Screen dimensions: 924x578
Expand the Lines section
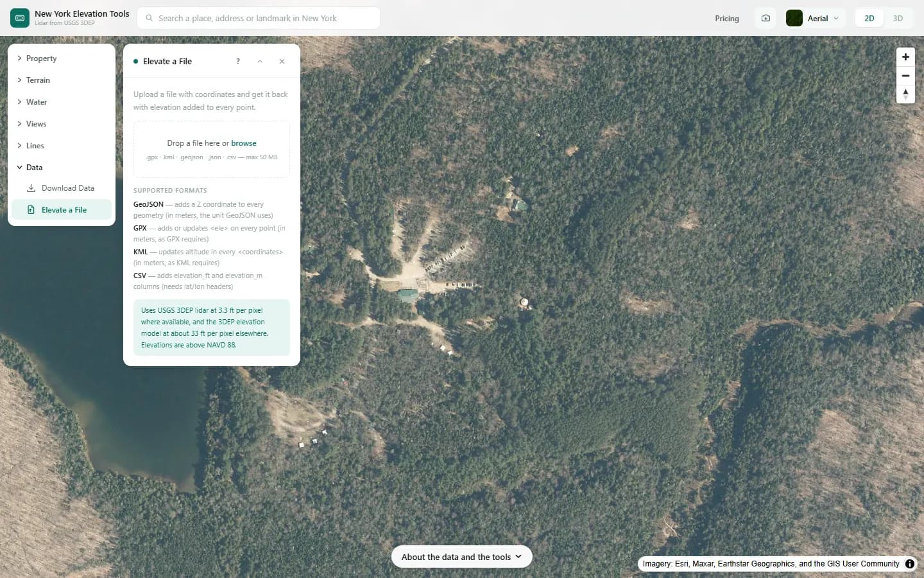pos(62,146)
